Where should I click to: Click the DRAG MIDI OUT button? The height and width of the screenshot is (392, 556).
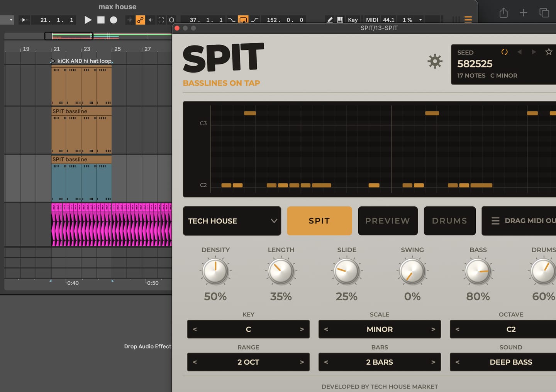[519, 221]
